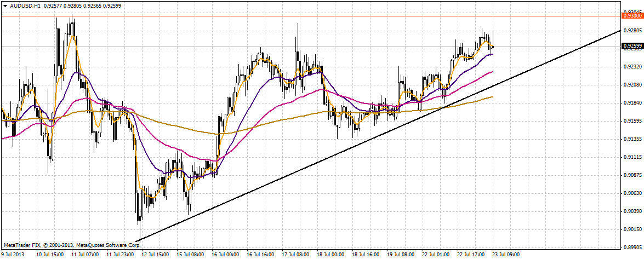Click the 0.89905 price scale label
Image resolution: width=644 pixels, height=259 pixels.
point(632,248)
